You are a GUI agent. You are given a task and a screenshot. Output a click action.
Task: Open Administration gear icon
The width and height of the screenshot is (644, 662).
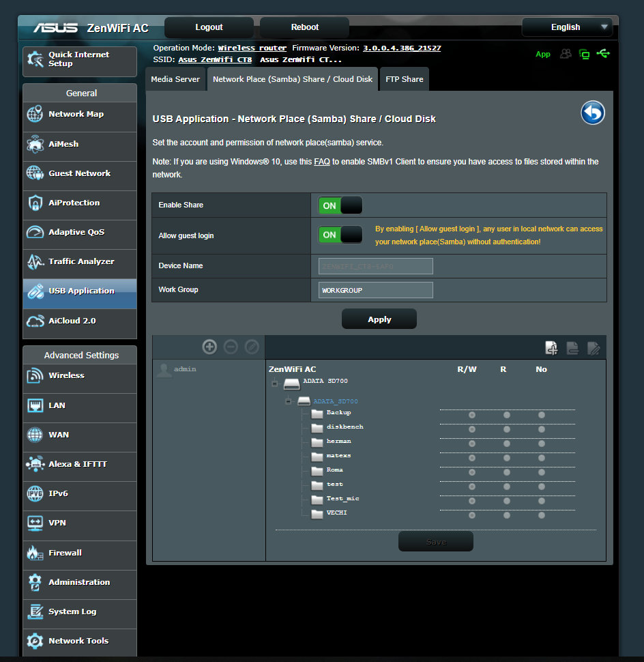pyautogui.click(x=35, y=582)
